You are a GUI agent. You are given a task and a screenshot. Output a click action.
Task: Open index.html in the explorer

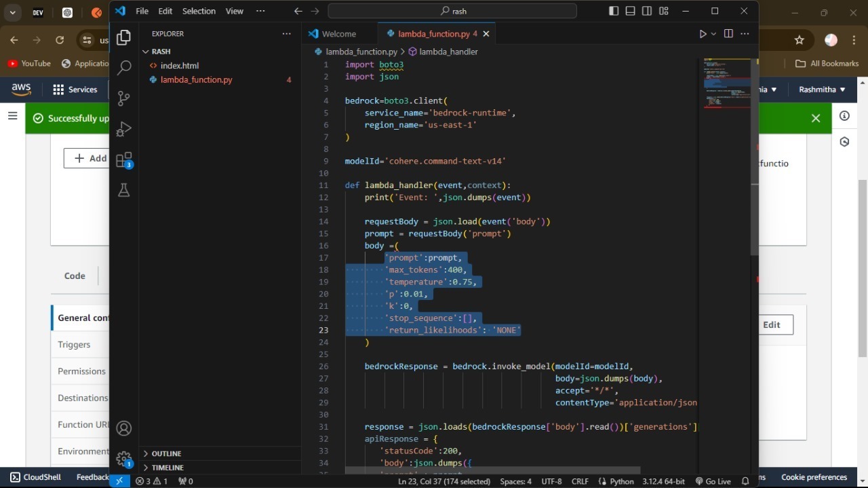coord(179,66)
